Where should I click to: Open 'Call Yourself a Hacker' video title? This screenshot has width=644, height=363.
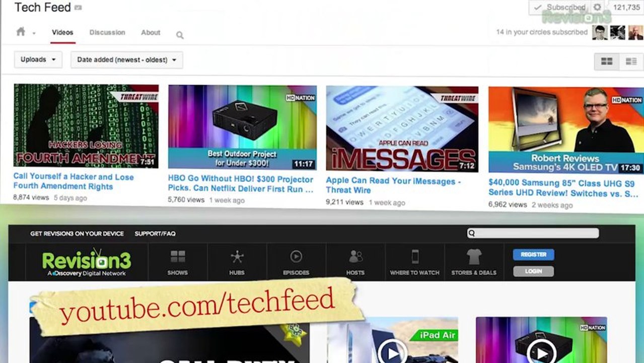[74, 181]
